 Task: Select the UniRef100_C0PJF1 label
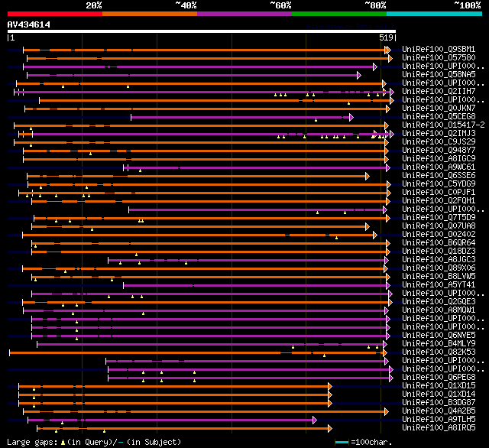point(439,193)
